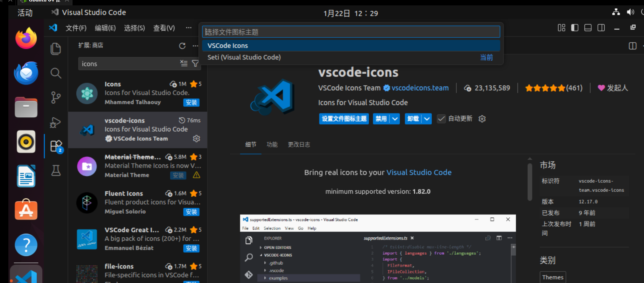Open the manage gear on vscode-icons entry
This screenshot has width=644, height=283.
tap(196, 138)
